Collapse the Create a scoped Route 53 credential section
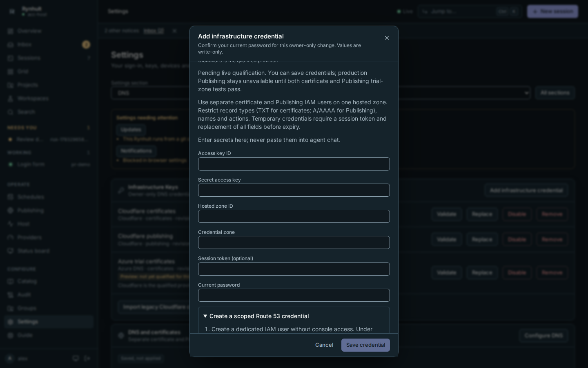588x368 pixels. [256, 316]
